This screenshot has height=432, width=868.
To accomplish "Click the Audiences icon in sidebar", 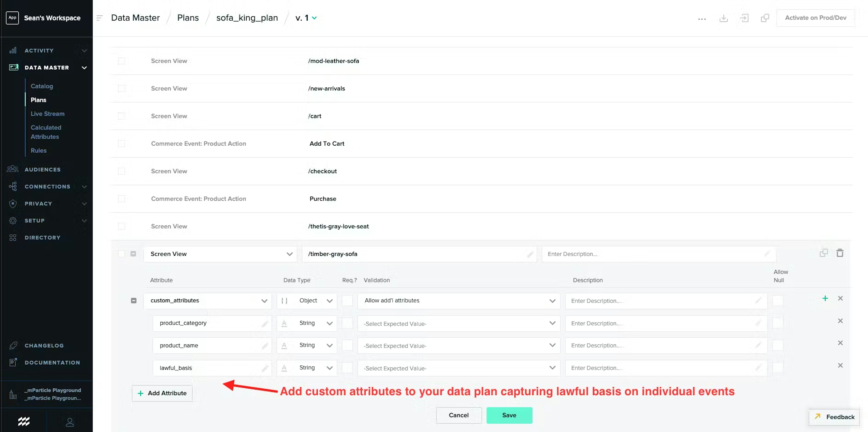I will (12, 169).
